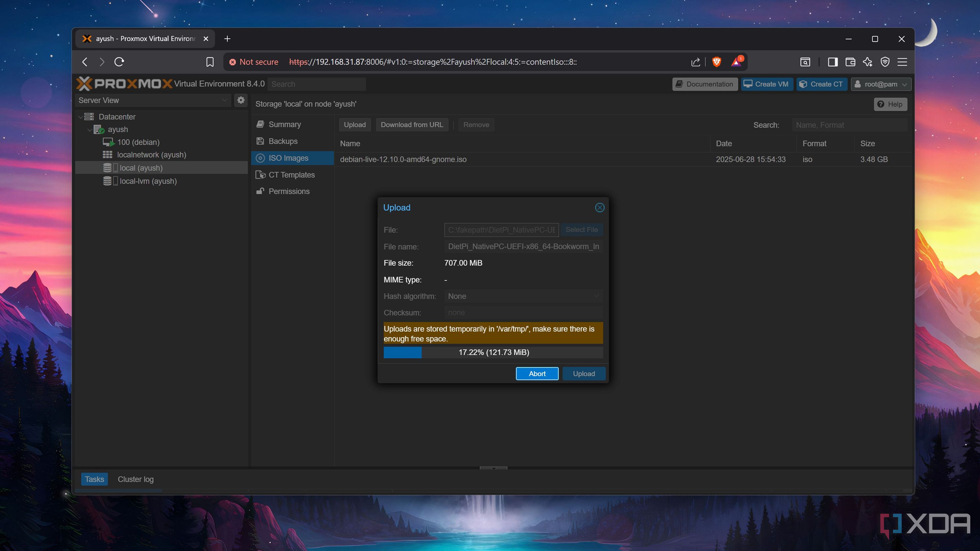
Task: Open the CT Templates section
Action: (292, 175)
